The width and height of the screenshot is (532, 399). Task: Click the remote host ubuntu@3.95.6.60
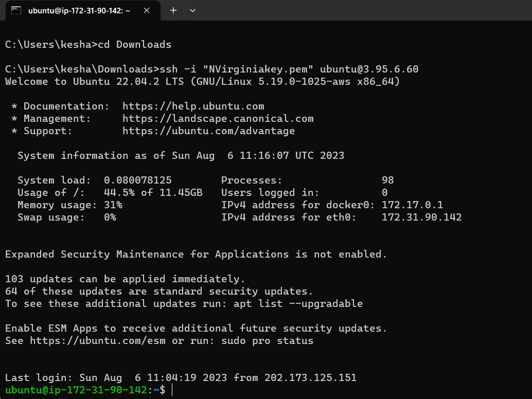pos(369,69)
